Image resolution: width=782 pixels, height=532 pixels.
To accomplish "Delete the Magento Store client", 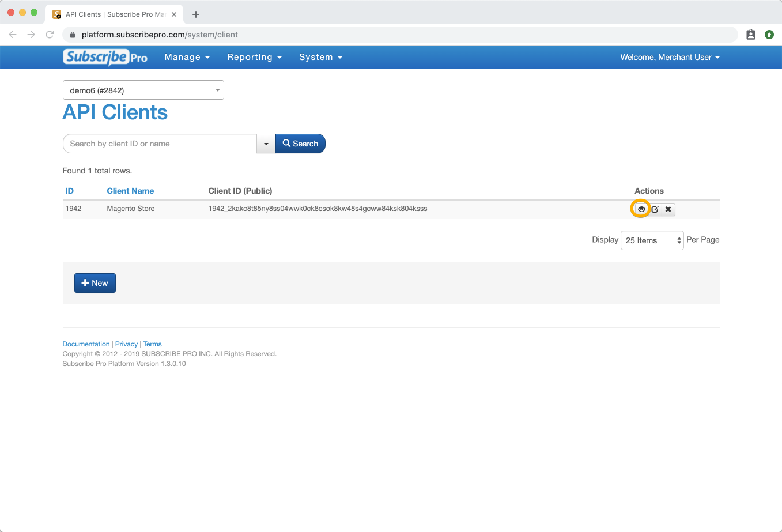I will (x=668, y=209).
